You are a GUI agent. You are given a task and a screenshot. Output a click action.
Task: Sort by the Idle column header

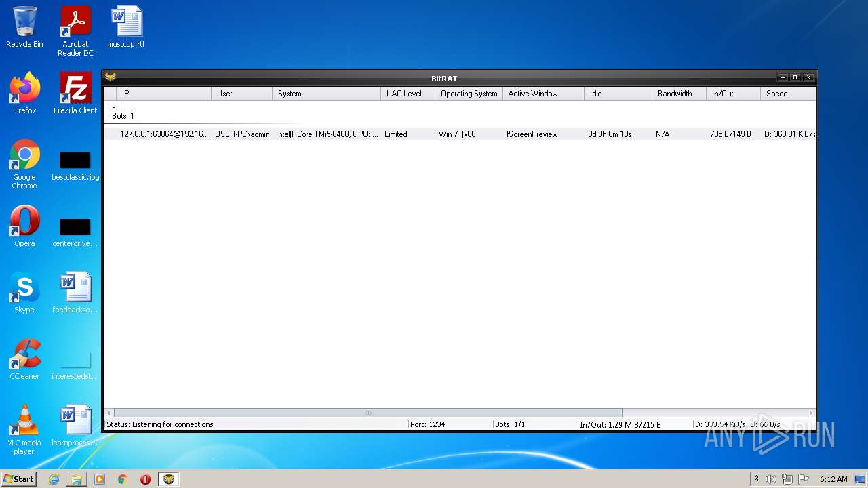point(618,94)
